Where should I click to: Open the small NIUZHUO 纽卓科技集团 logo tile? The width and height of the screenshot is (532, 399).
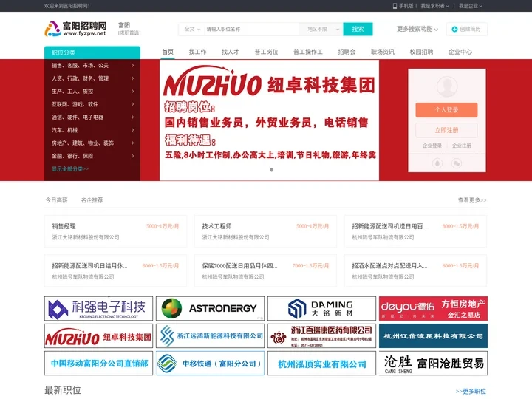[x=98, y=336]
